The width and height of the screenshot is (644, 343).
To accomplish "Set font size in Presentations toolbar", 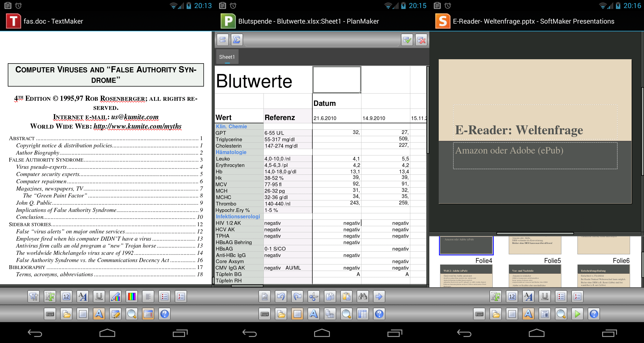I will 512,296.
